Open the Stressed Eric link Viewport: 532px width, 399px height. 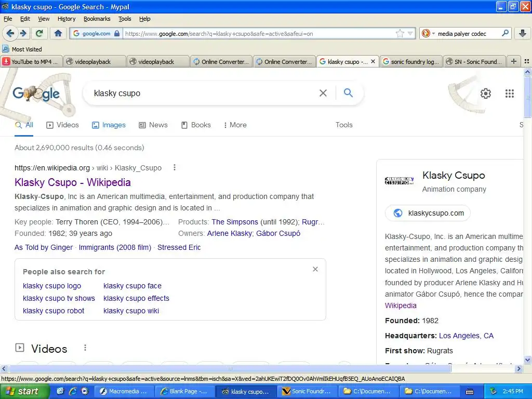point(179,247)
